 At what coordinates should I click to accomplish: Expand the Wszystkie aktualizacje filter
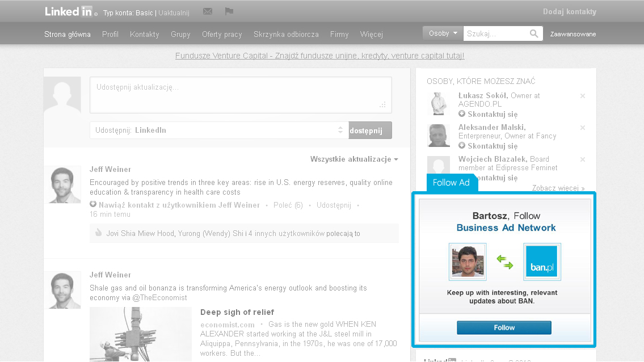(354, 159)
